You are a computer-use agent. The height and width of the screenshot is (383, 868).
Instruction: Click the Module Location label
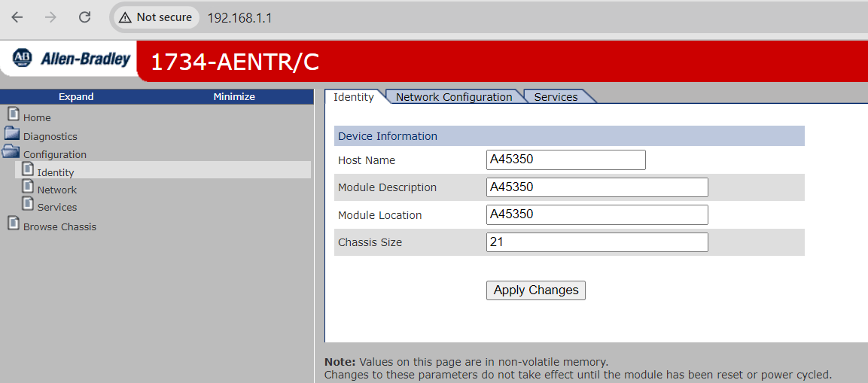pos(379,215)
